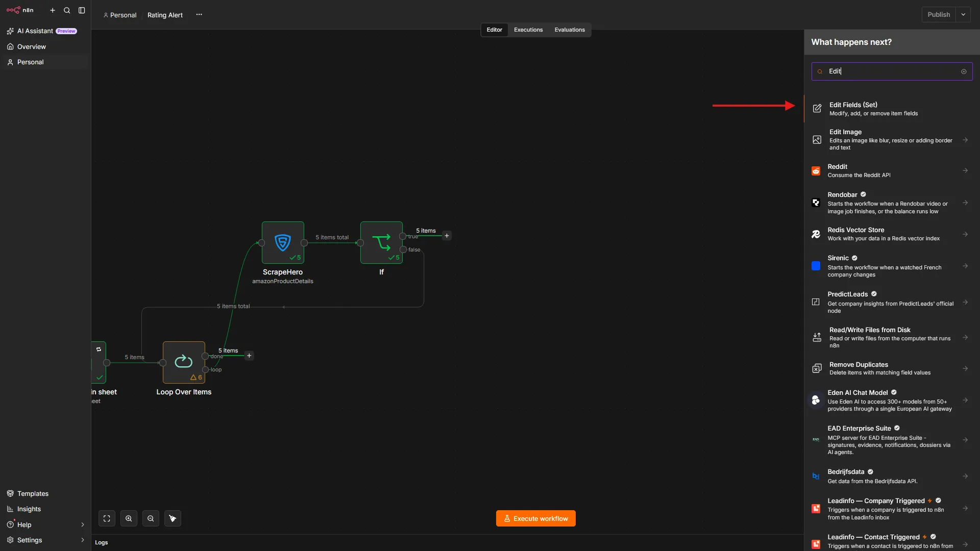
Task: Zoom out on the canvas
Action: 151,518
